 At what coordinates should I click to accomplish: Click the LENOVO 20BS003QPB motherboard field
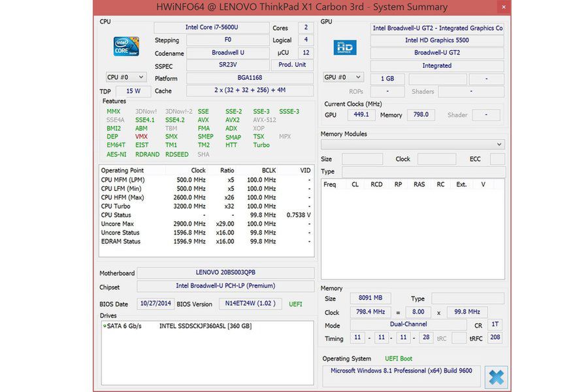point(225,272)
